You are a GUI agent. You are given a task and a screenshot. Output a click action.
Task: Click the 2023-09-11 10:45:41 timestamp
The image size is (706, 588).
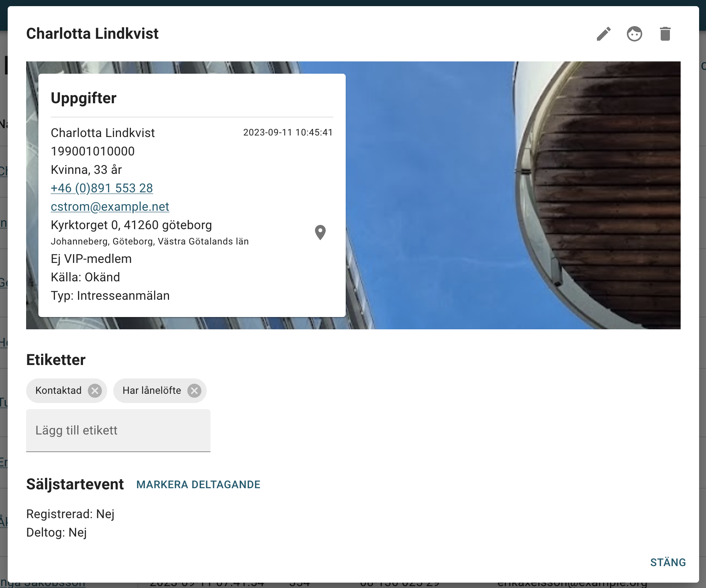[x=288, y=132]
